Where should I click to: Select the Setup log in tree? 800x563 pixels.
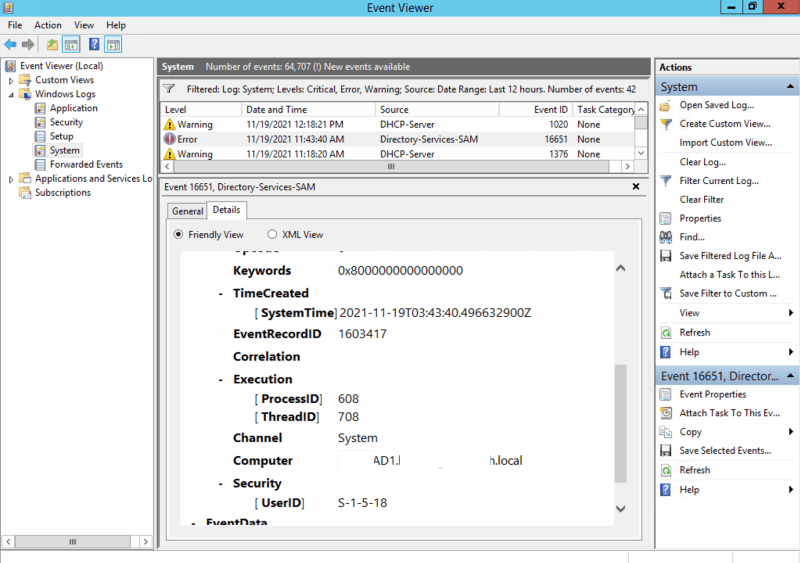62,136
